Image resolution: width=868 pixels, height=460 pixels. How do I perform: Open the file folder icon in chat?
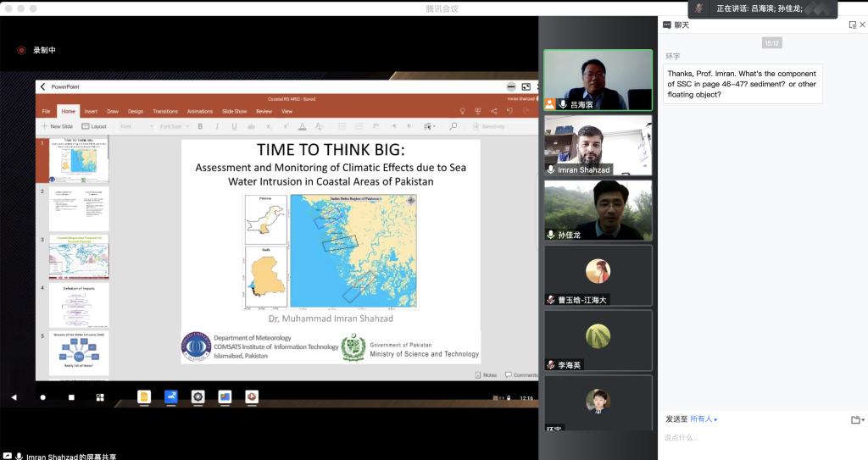(x=855, y=419)
